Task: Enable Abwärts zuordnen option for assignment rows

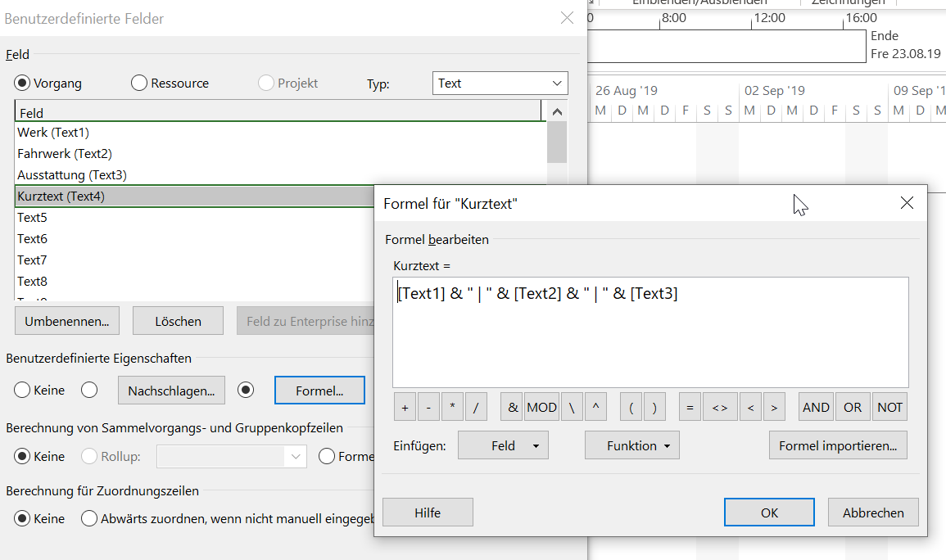Action: click(88, 518)
